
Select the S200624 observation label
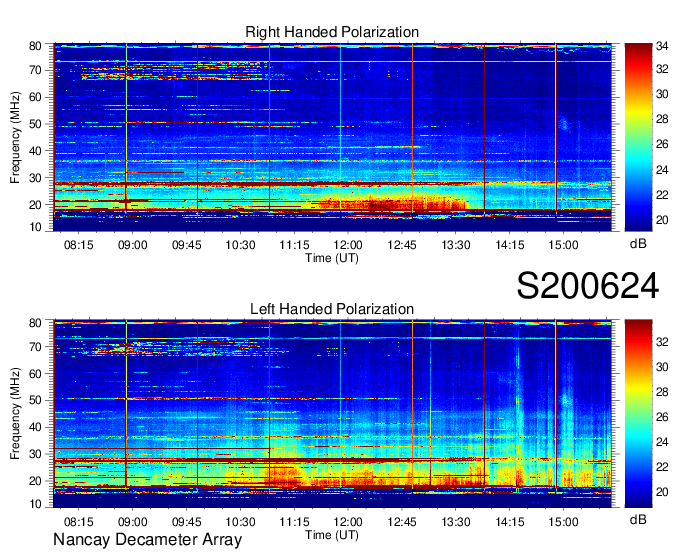[588, 286]
